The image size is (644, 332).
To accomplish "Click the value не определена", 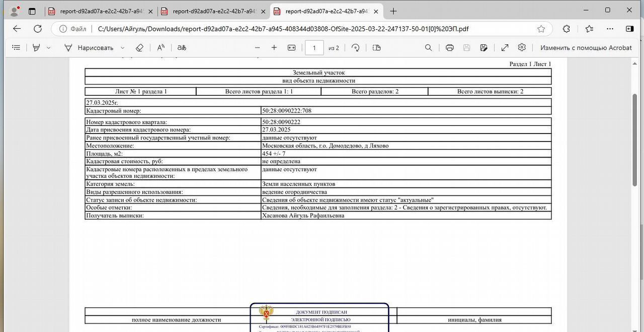I will [281, 161].
